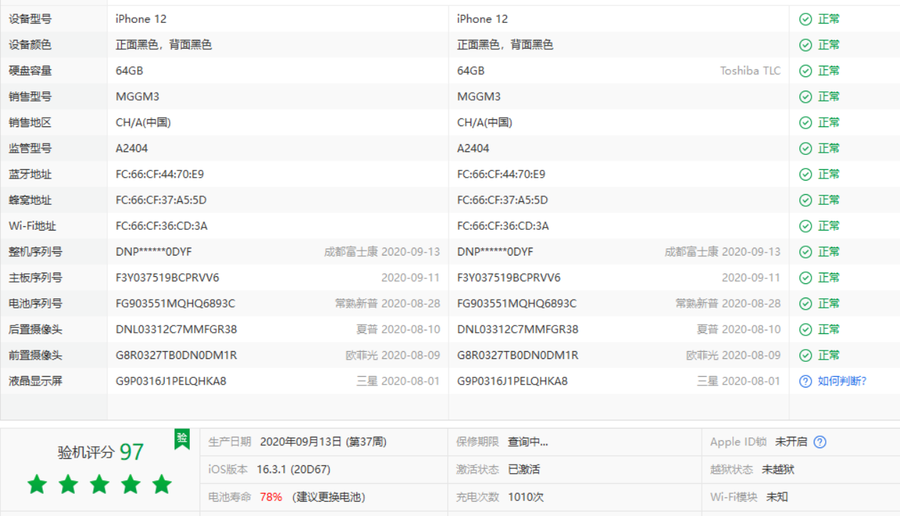Click the green check icon for 蓝牙地址 row

(805, 174)
